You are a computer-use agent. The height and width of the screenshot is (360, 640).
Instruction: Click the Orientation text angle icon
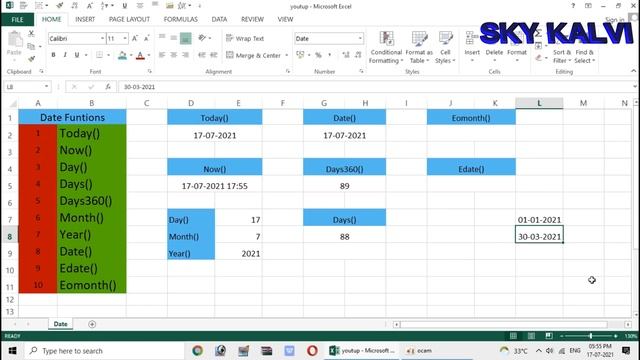point(202,38)
